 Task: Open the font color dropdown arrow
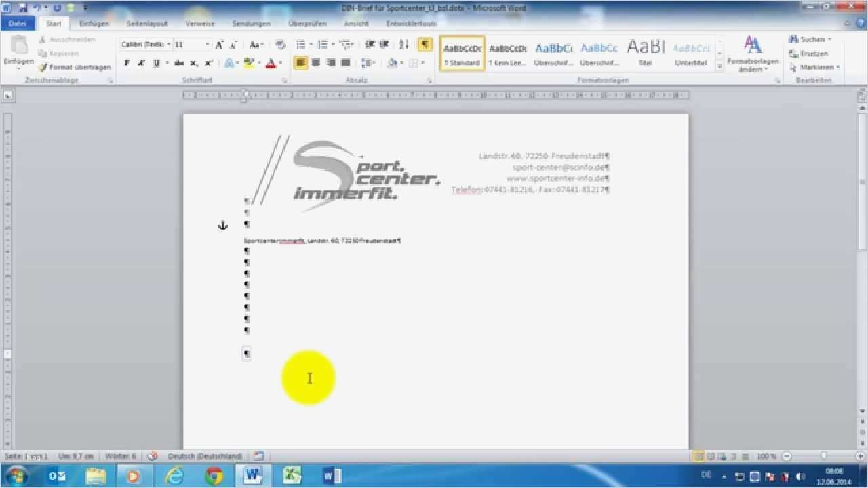[x=281, y=62]
